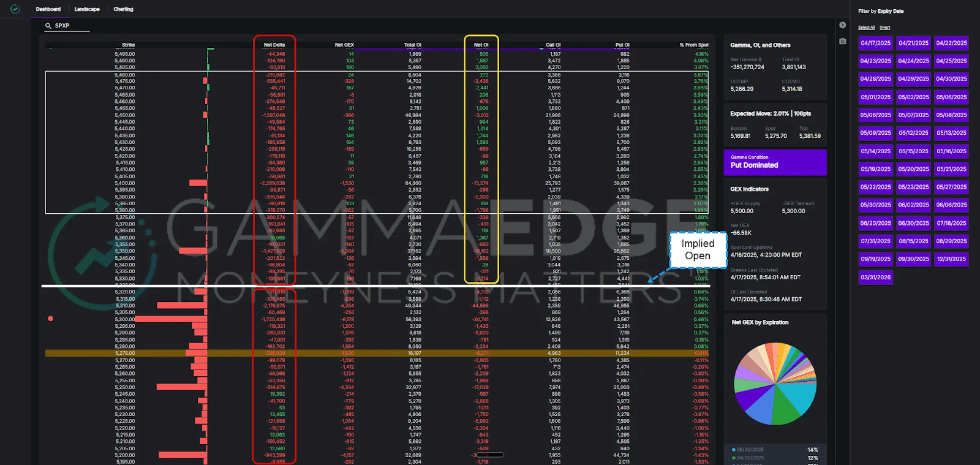Sort by the Total OI column header
The width and height of the screenshot is (980, 465).
413,45
